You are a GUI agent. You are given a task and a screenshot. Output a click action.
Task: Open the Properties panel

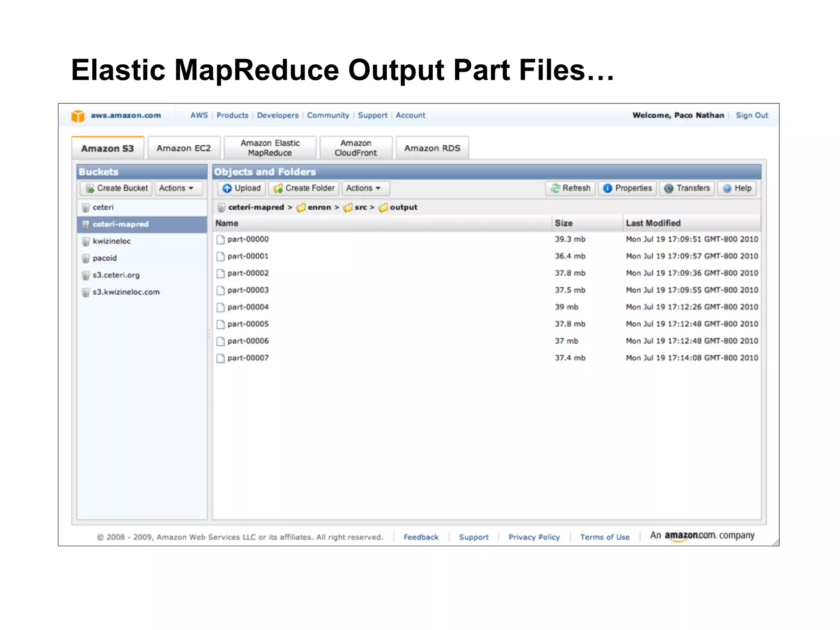[628, 188]
